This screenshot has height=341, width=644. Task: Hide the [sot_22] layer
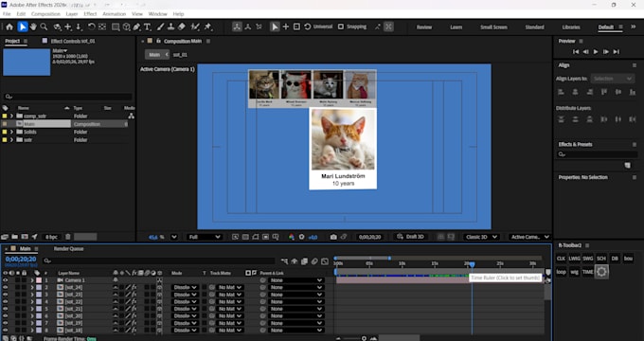pyautogui.click(x=5, y=302)
